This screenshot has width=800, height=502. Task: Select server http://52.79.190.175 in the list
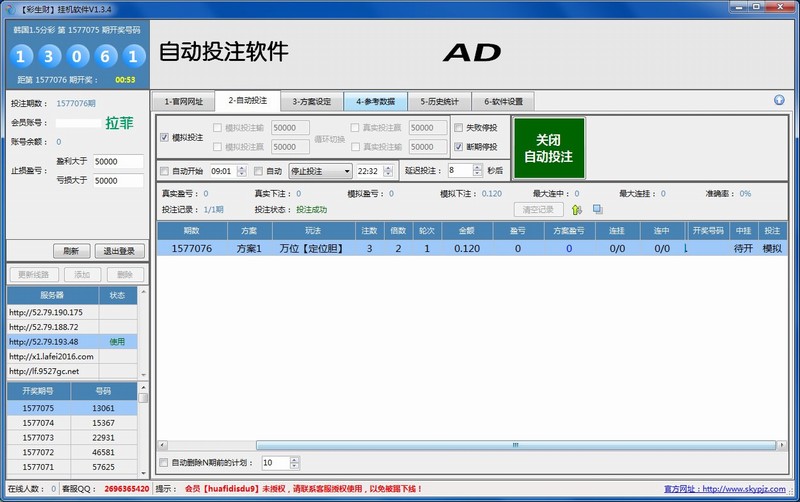[52, 312]
